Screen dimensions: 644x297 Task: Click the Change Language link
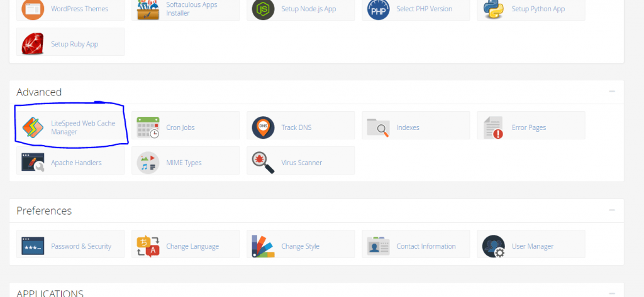[x=192, y=246]
